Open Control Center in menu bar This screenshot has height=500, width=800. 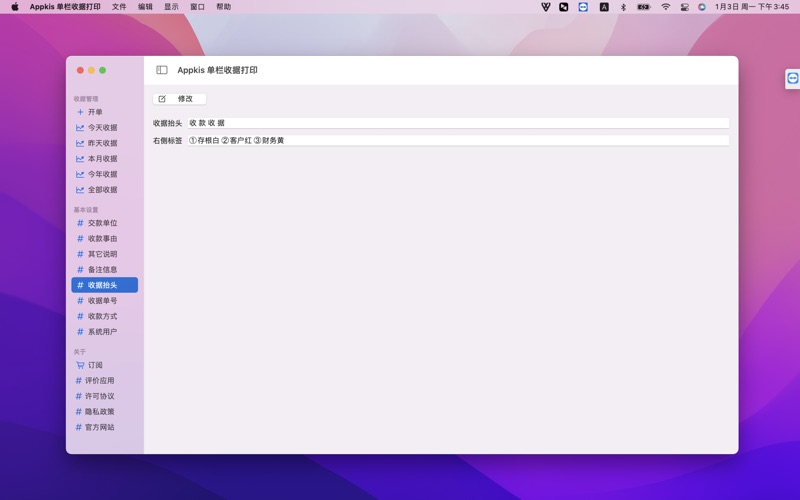[685, 7]
